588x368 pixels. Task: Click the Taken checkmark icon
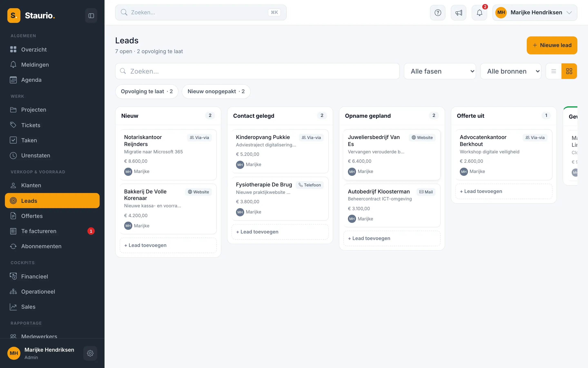pos(13,140)
